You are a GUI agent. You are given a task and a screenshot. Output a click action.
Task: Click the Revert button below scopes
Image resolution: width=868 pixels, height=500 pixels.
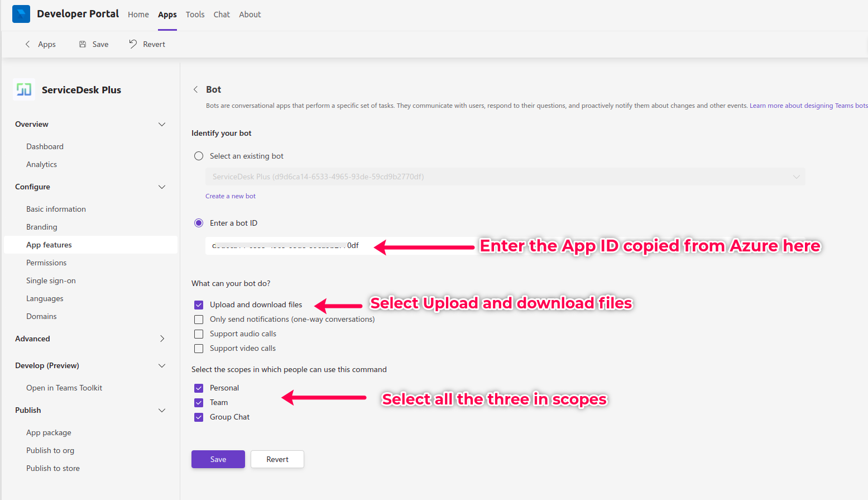pos(277,459)
